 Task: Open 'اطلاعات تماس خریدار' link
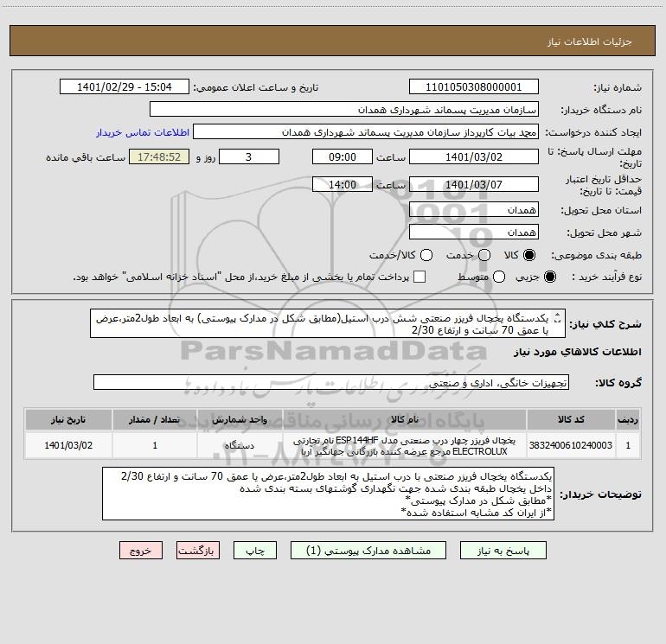coord(143,132)
